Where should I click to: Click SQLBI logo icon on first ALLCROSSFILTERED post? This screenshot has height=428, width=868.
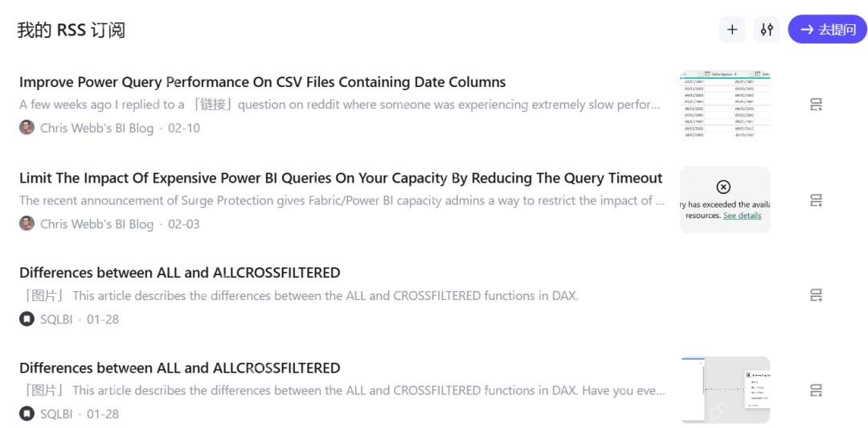coord(27,319)
